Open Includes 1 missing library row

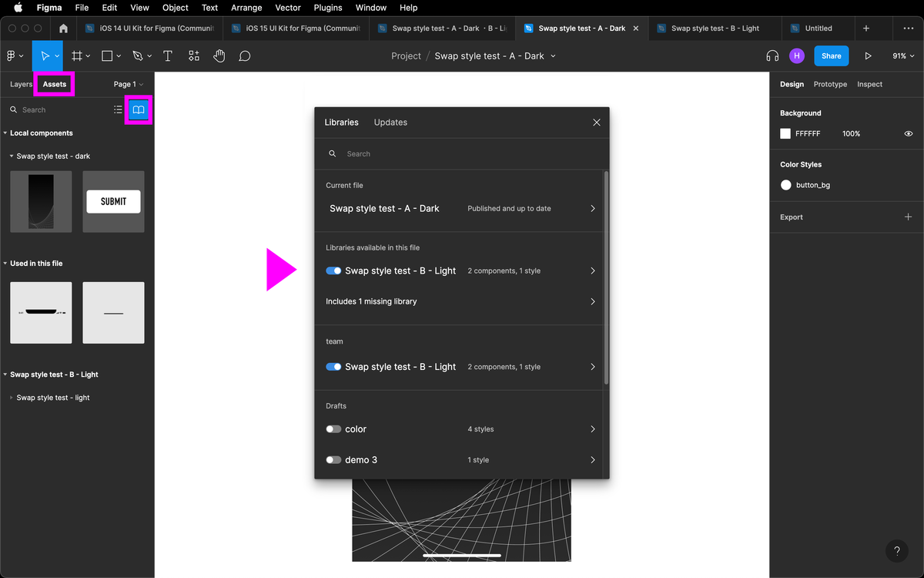(460, 302)
